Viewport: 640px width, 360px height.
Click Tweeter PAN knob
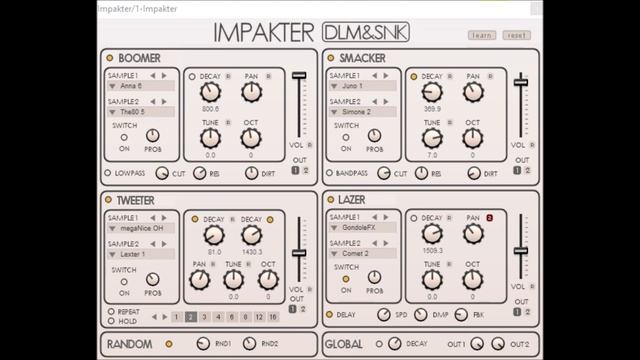[x=200, y=280]
